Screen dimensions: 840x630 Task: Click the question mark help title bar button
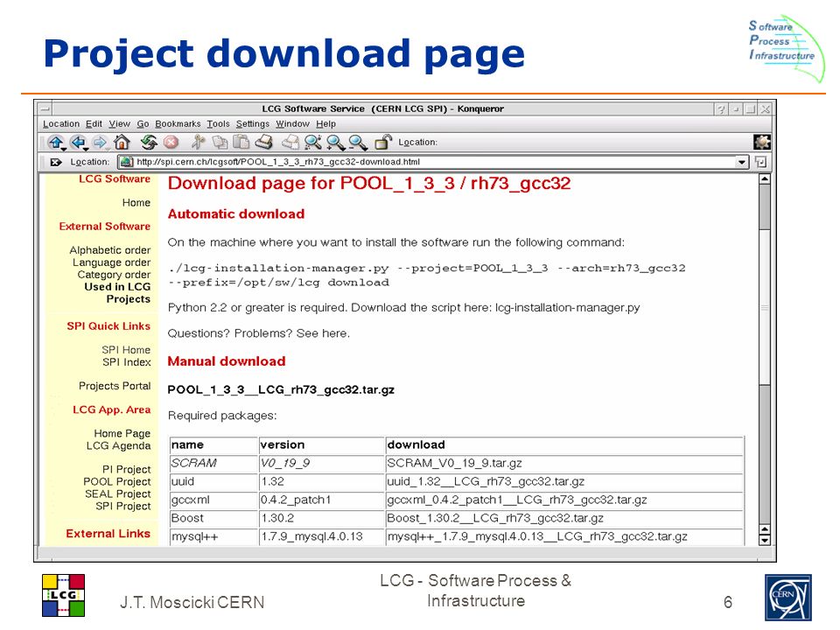click(722, 109)
